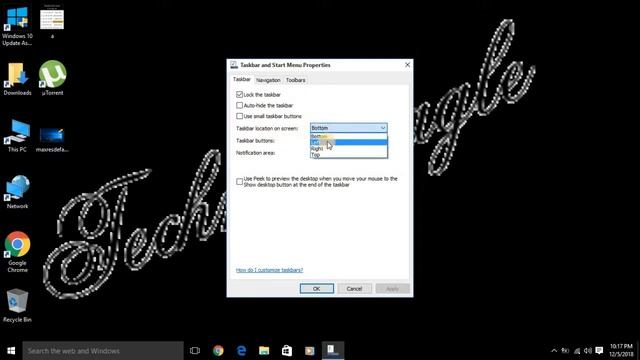The height and width of the screenshot is (360, 640).
Task: Click the Search the web and Windows box
Action: [x=103, y=351]
